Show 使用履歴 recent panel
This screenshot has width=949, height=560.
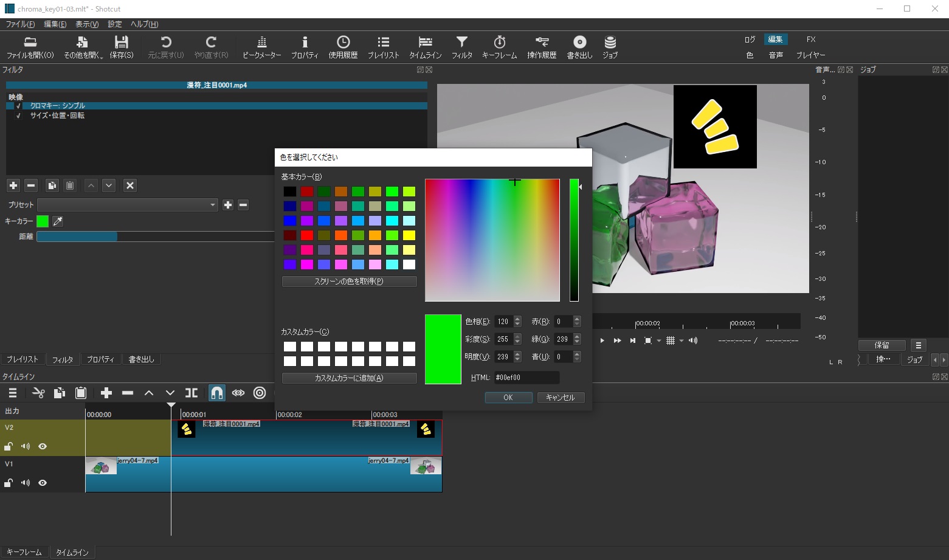pos(343,47)
